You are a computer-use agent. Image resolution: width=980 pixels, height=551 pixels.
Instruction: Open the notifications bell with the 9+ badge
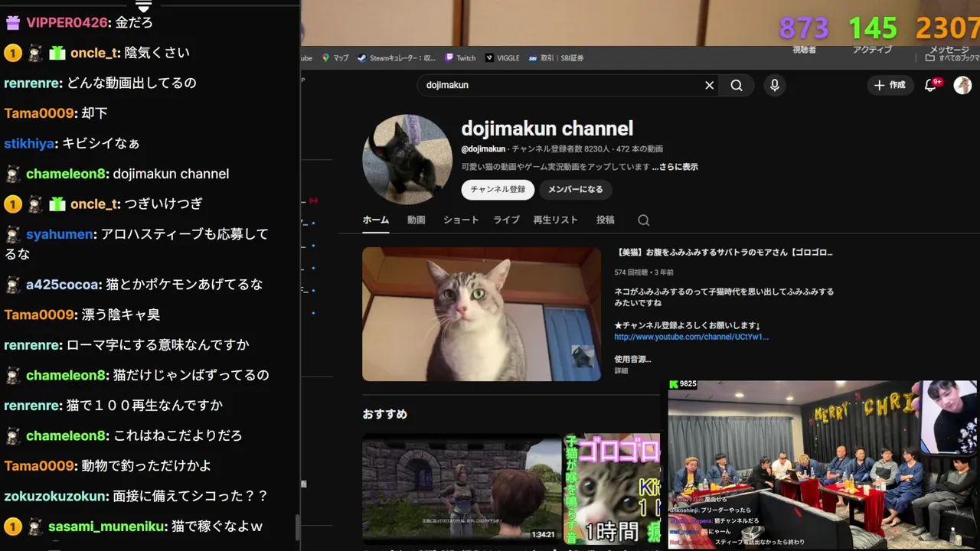[931, 85]
